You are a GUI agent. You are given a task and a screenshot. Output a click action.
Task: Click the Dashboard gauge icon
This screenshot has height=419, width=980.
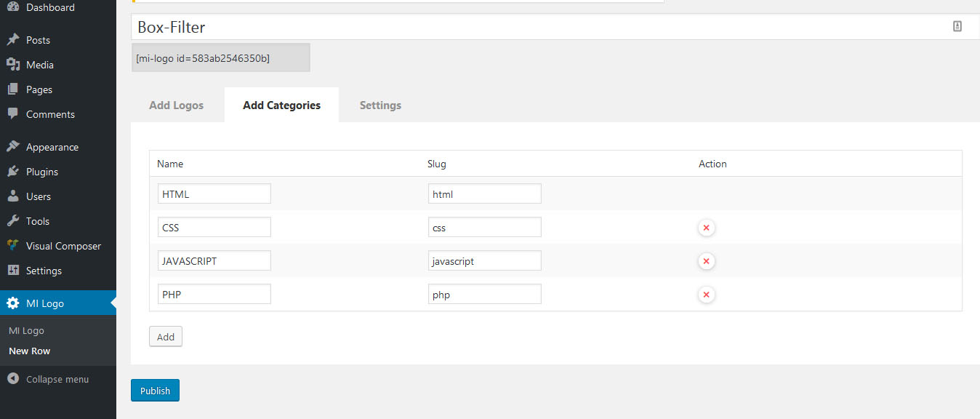(12, 7)
